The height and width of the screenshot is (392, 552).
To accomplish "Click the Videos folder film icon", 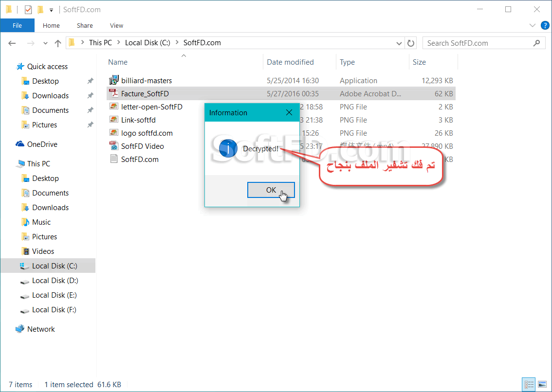I will (25, 251).
